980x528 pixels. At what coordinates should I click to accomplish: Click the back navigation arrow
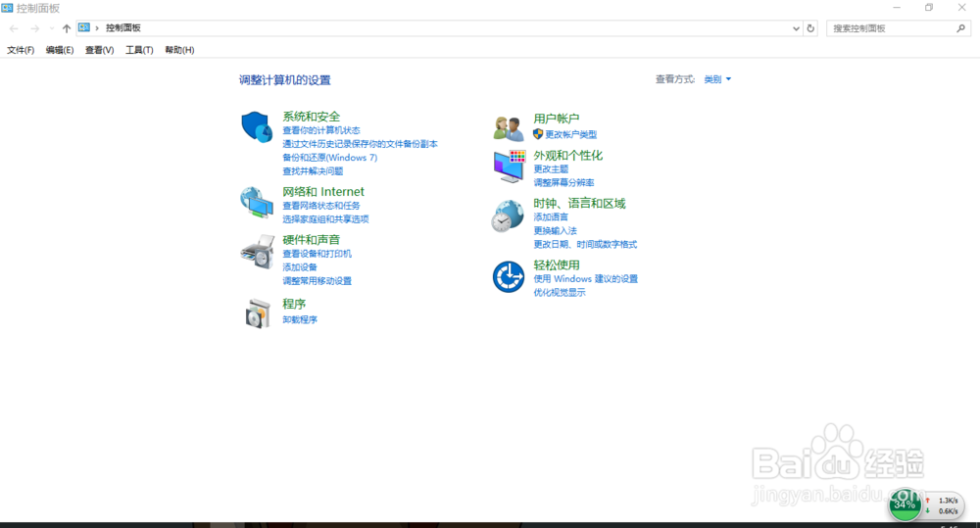coord(14,28)
